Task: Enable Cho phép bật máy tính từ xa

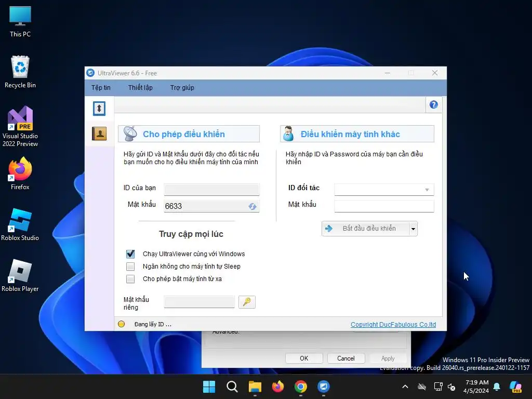Action: 130,279
